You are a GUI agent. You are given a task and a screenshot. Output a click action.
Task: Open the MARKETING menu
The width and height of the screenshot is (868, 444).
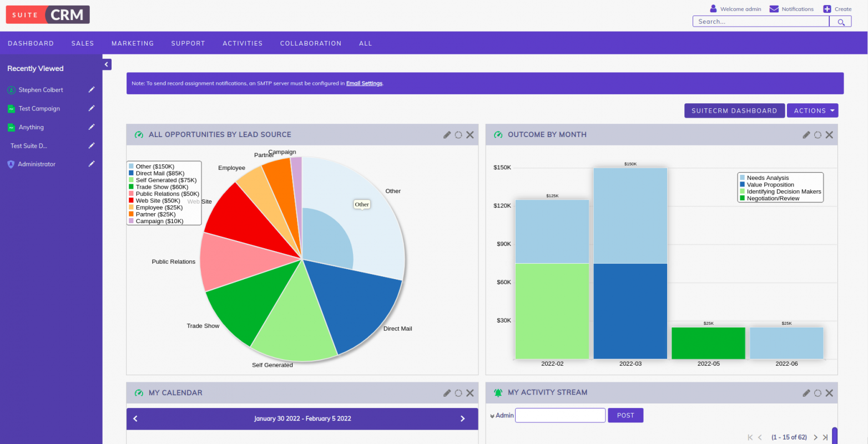tap(133, 43)
